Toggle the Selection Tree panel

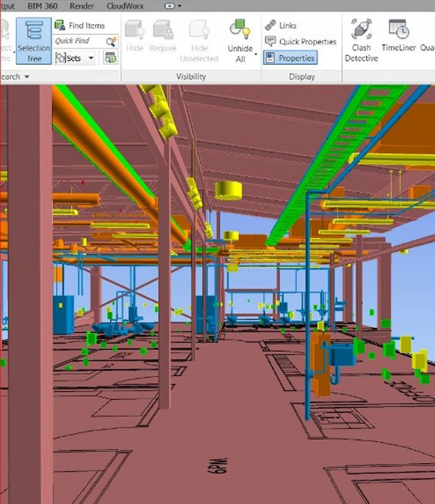(33, 40)
